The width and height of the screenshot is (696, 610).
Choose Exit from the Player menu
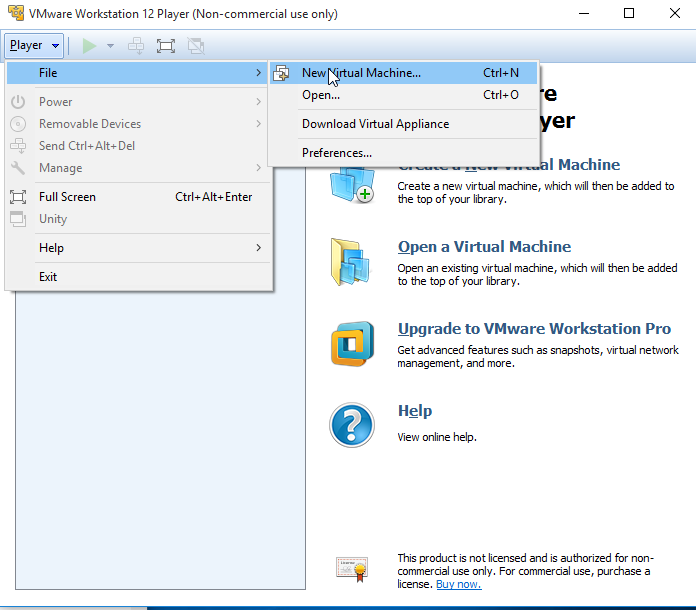click(x=137, y=277)
